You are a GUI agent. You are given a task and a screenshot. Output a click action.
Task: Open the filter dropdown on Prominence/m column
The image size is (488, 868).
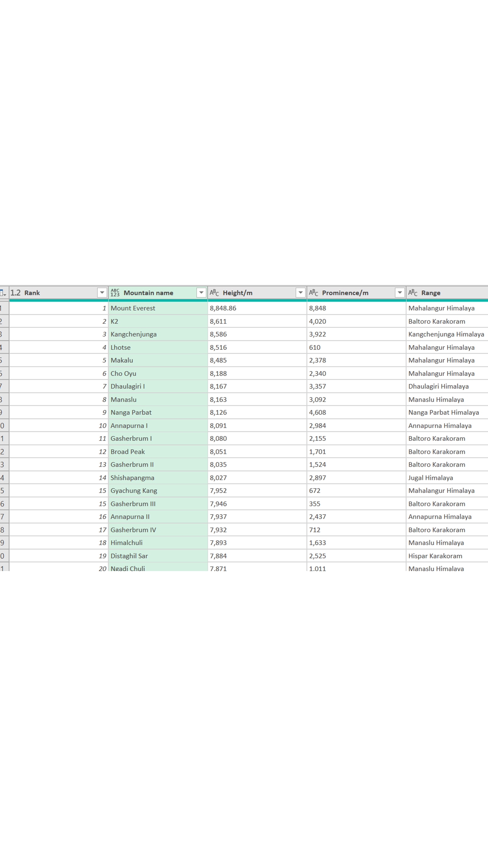click(x=400, y=293)
